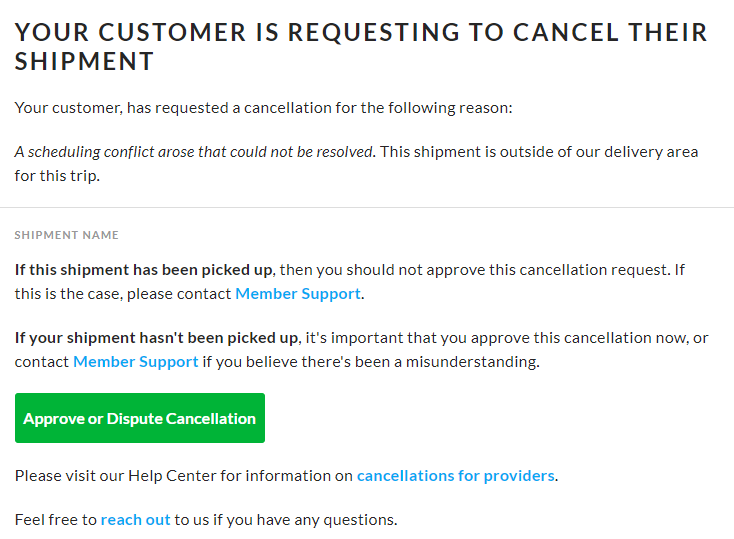Click the horizontal divider above SHIPMENT NAME
Image resolution: width=734 pixels, height=539 pixels.
pos(367,208)
